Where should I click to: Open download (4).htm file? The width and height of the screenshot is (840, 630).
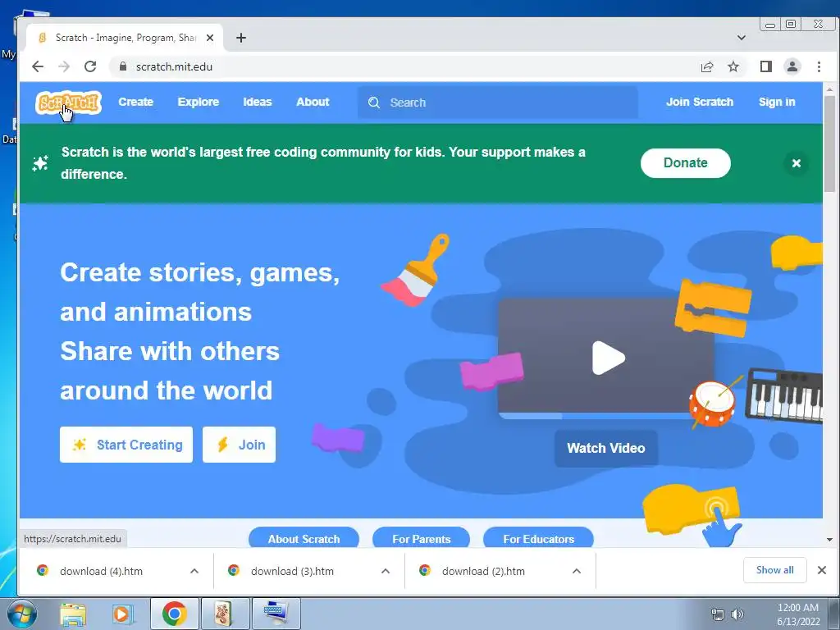pos(101,571)
